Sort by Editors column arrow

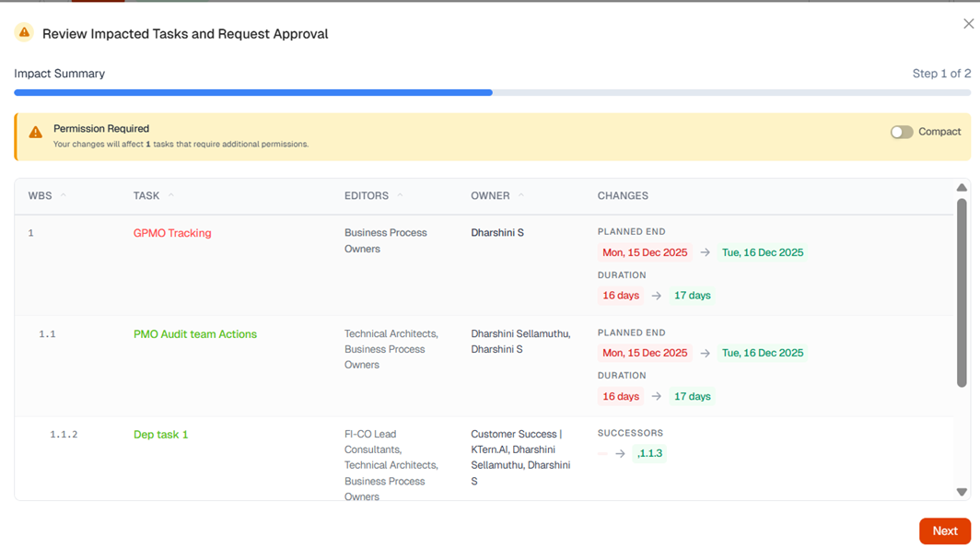tap(400, 195)
